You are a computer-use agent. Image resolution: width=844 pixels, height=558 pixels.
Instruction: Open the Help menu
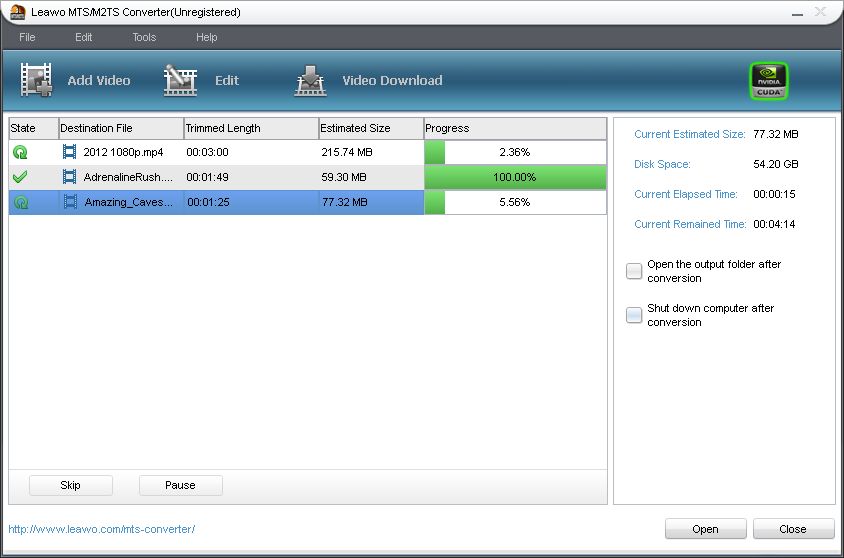(207, 37)
